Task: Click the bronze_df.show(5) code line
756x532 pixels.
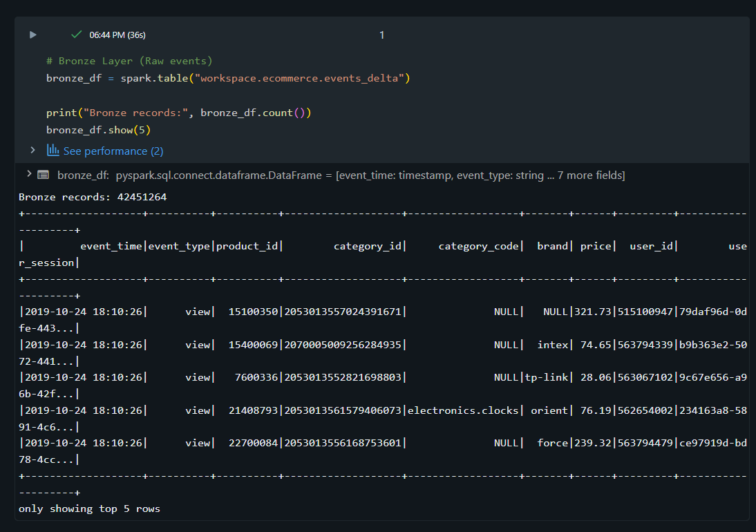Action: click(x=98, y=130)
